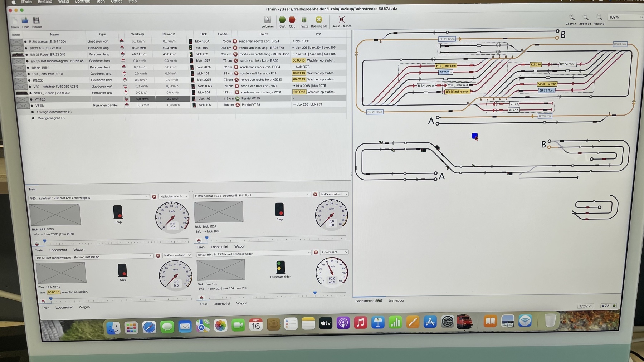Screen dimensions: 644x362
Task: Click red clear icon beside BR23 Trix selector
Action: [x=316, y=253]
